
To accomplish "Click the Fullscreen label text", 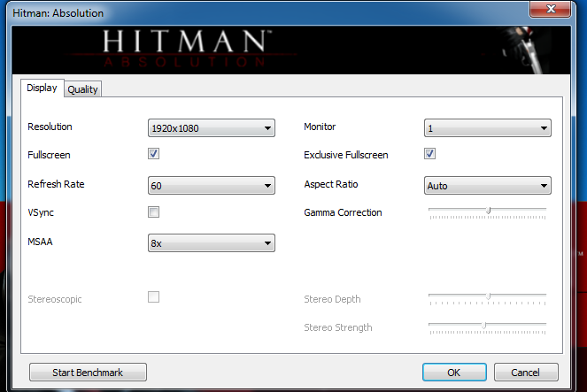I will coord(49,155).
